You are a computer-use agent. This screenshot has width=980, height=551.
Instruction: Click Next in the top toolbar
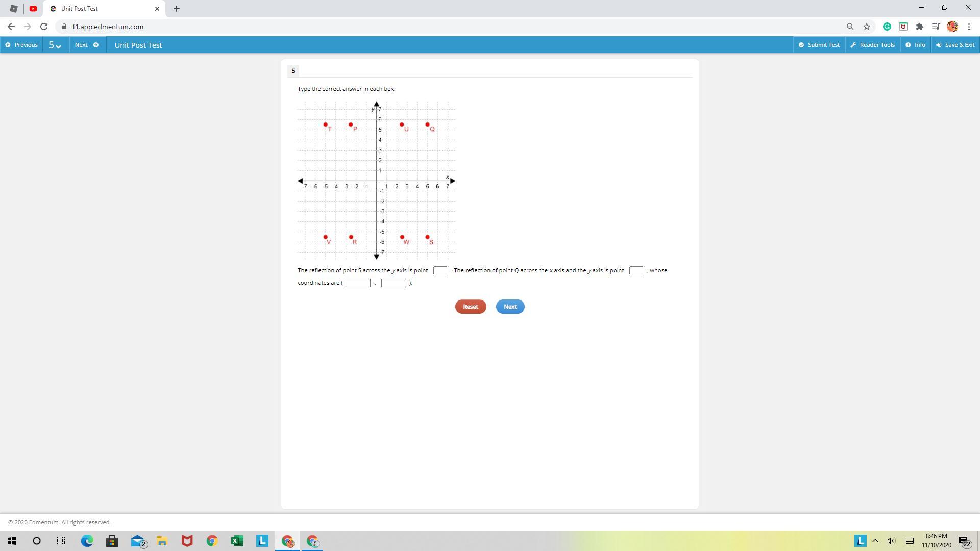pos(86,45)
